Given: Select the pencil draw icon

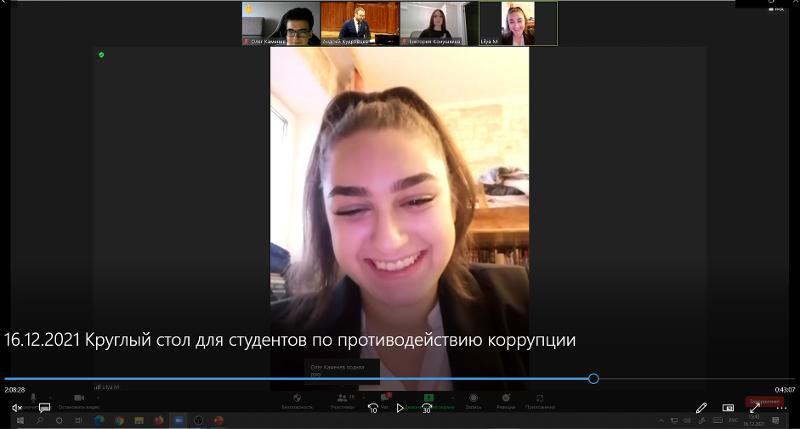Looking at the screenshot, I should 701,408.
